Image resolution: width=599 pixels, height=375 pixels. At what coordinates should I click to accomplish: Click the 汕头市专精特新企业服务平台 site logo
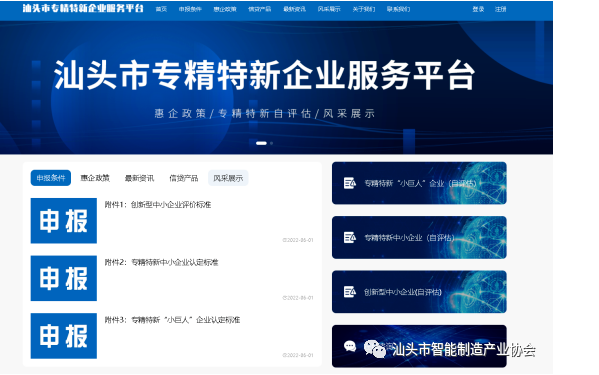(83, 8)
